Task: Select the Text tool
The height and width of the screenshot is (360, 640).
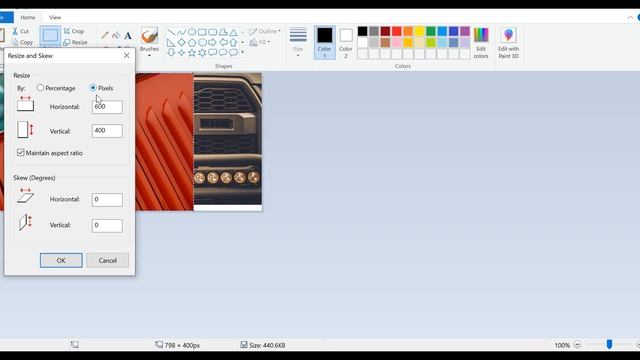Action: coord(128,36)
